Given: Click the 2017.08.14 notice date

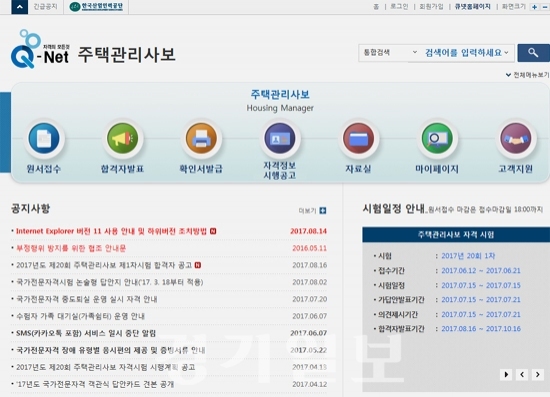Looking at the screenshot, I should [308, 231].
